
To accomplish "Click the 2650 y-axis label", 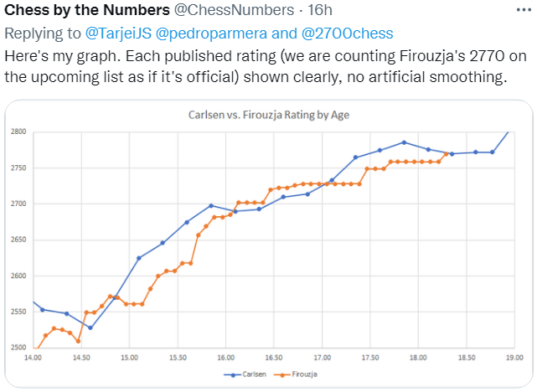I will click(x=20, y=240).
